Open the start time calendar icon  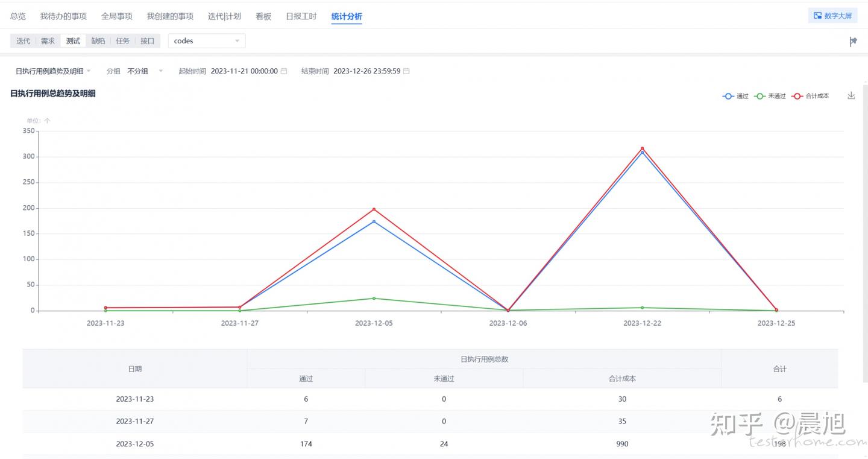pyautogui.click(x=284, y=71)
